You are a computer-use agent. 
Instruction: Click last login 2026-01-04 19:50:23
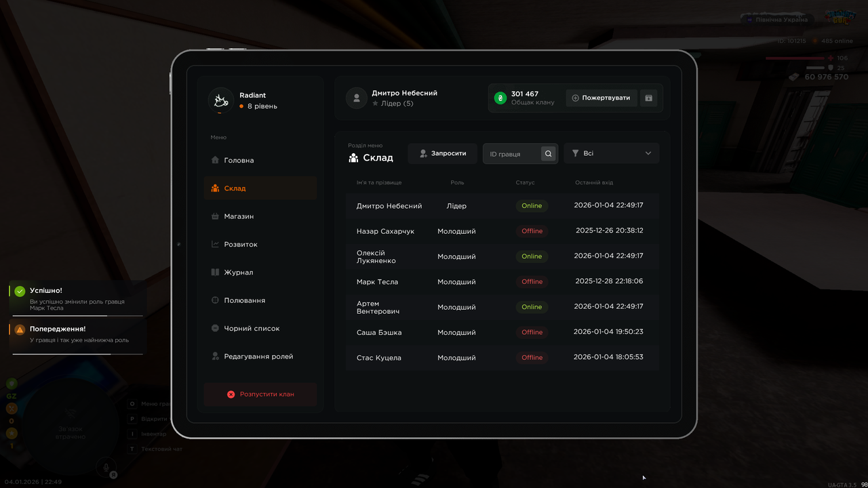pyautogui.click(x=608, y=332)
